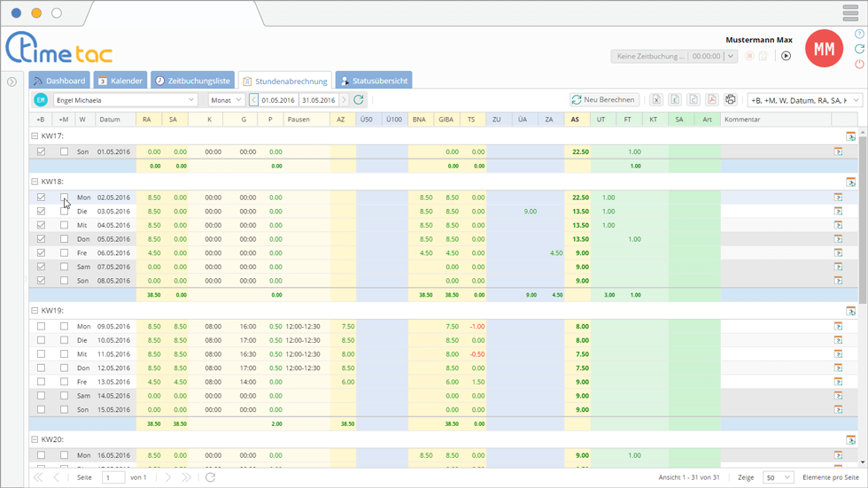Tick the +B checkbox for Mon 09.05.2016
Image resolution: width=868 pixels, height=488 pixels.
[x=41, y=326]
